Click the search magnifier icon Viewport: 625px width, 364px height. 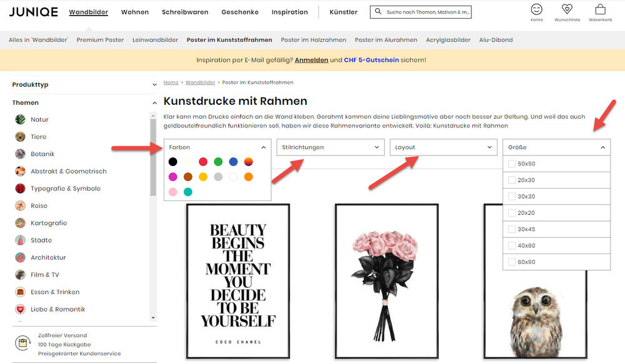378,11
